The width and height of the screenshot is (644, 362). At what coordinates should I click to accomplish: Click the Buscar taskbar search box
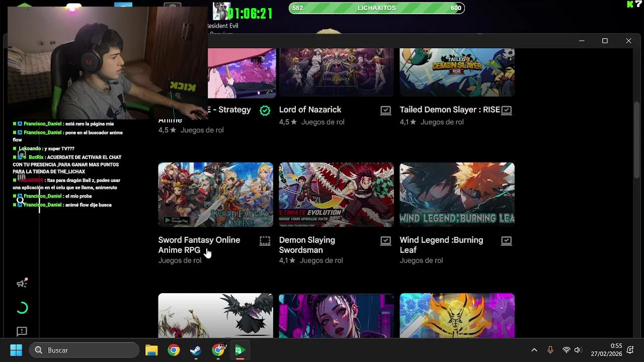point(84,350)
